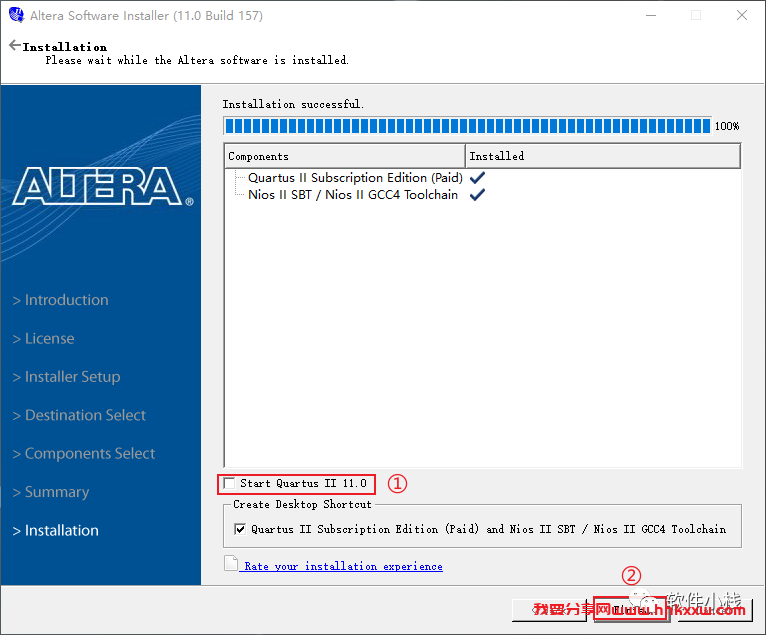766x635 pixels.
Task: Click the Installation successful status text
Action: 293,104
